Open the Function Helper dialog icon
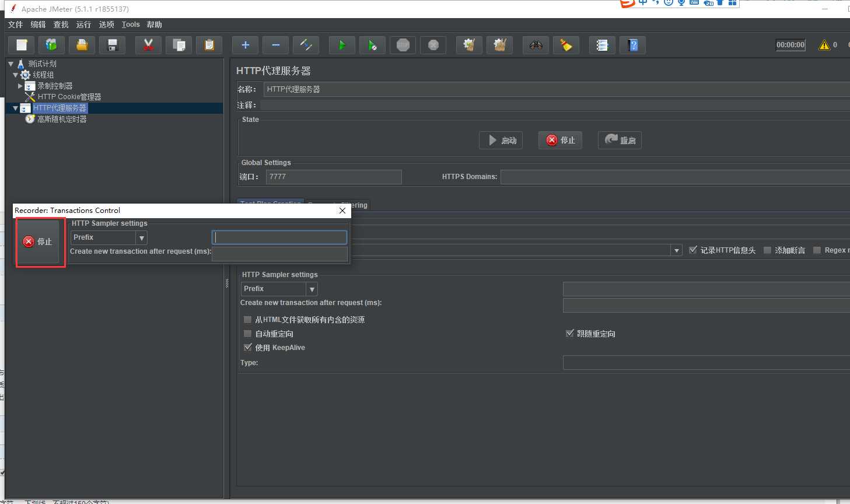The width and height of the screenshot is (850, 504). 602,45
